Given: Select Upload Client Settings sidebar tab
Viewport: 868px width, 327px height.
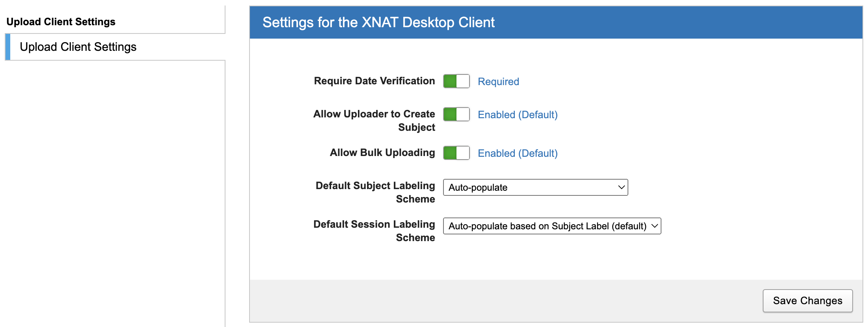Looking at the screenshot, I should click(x=78, y=47).
